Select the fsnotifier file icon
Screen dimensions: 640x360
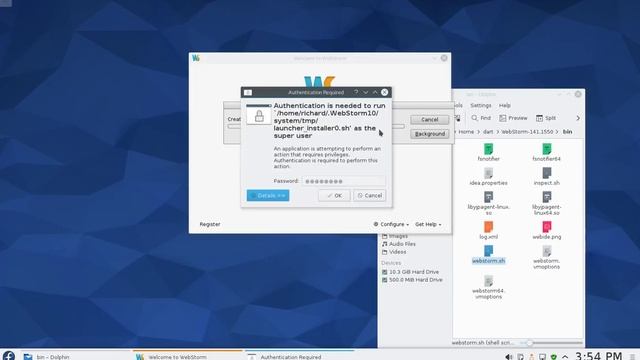coord(489,149)
